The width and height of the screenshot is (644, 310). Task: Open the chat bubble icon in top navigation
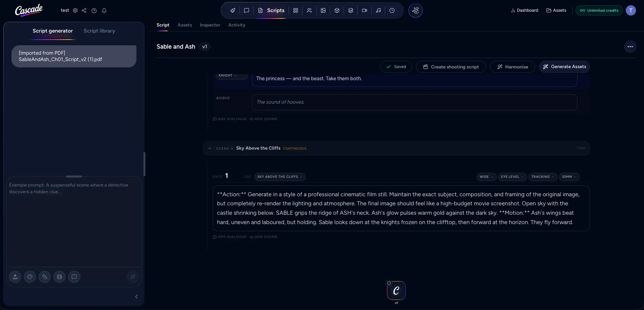tap(247, 10)
